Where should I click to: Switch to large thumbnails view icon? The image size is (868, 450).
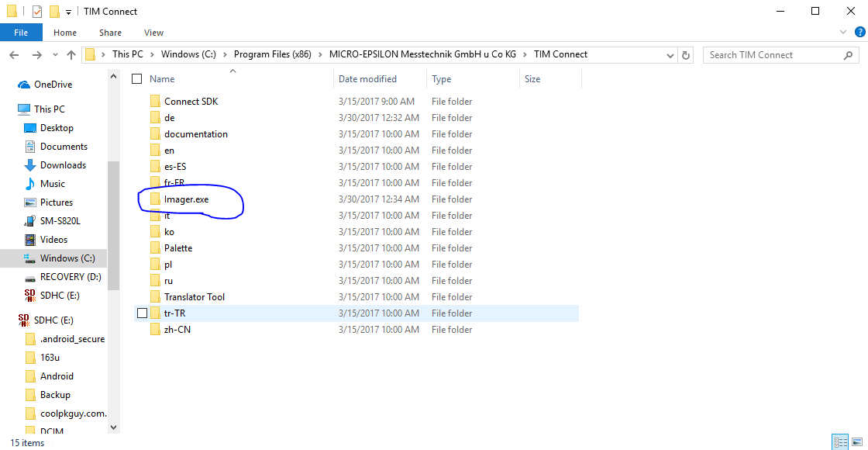coord(857,442)
